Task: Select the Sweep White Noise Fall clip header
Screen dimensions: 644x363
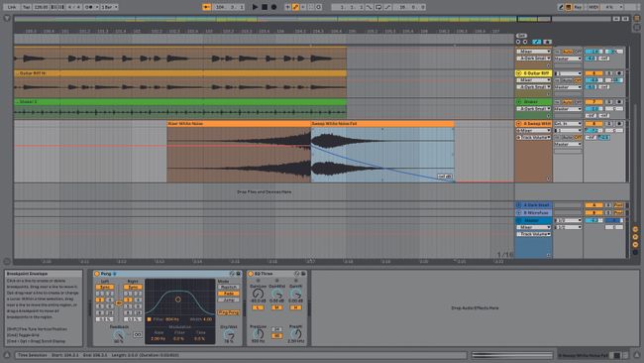Action: [382, 123]
